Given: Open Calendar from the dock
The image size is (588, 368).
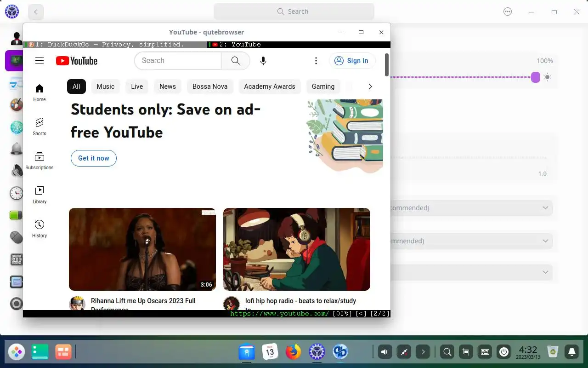Looking at the screenshot, I should click(270, 352).
